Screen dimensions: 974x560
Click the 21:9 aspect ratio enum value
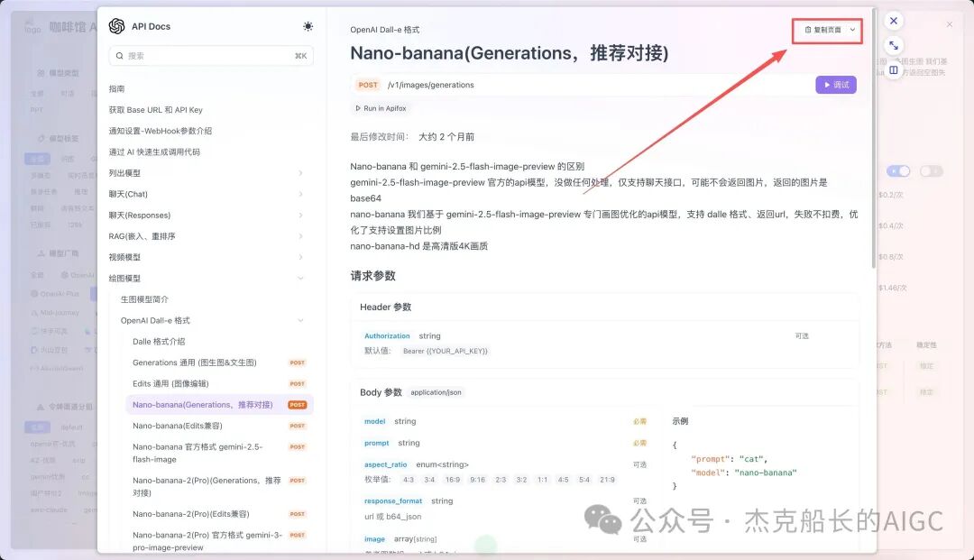point(607,480)
